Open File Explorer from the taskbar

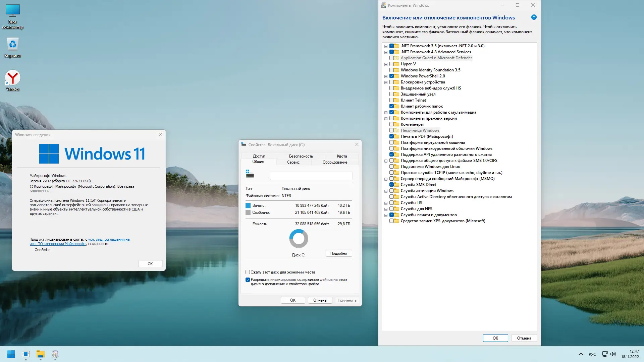tap(41, 354)
